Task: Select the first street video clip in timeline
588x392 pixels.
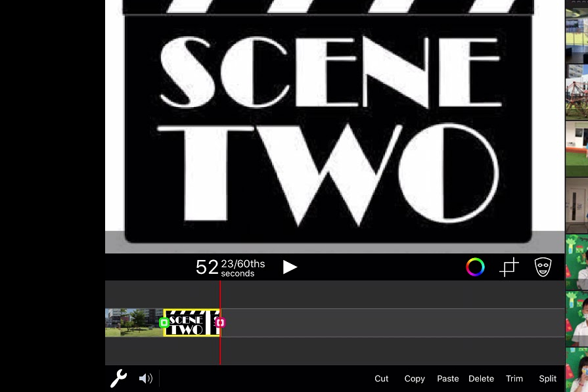Action: [x=131, y=322]
